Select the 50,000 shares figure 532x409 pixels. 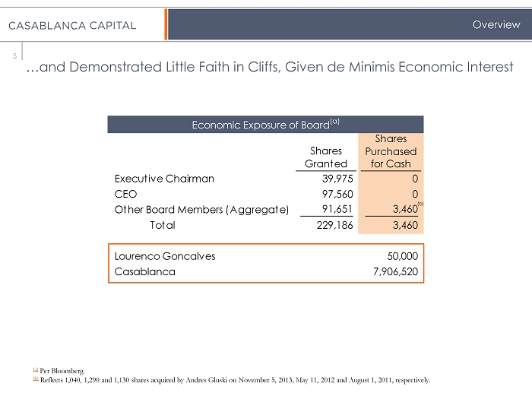pyautogui.click(x=402, y=256)
